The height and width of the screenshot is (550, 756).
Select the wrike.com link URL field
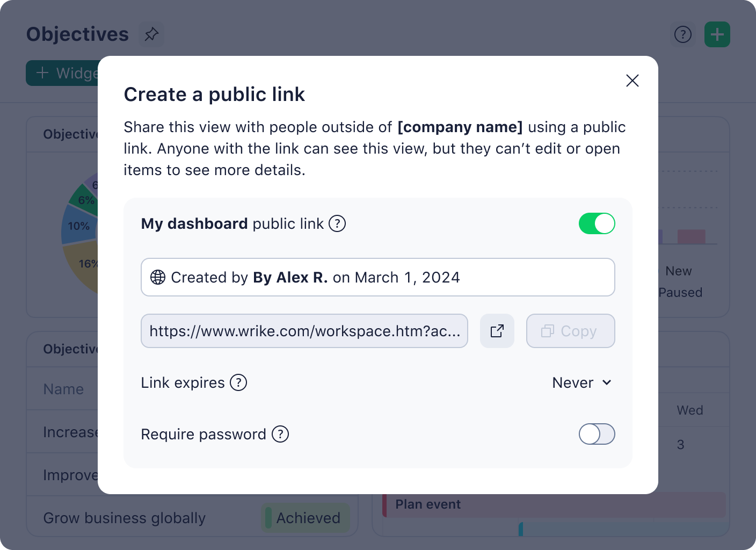[x=304, y=331]
